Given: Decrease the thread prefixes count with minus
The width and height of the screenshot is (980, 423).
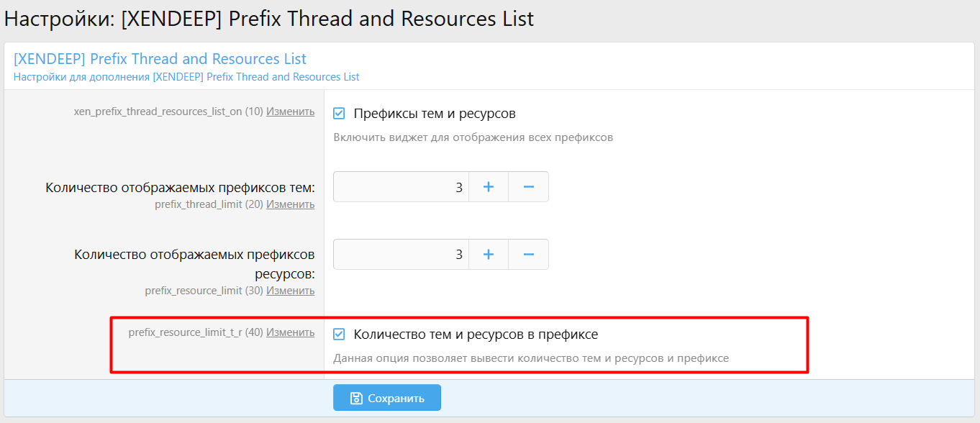Looking at the screenshot, I should pyautogui.click(x=528, y=187).
